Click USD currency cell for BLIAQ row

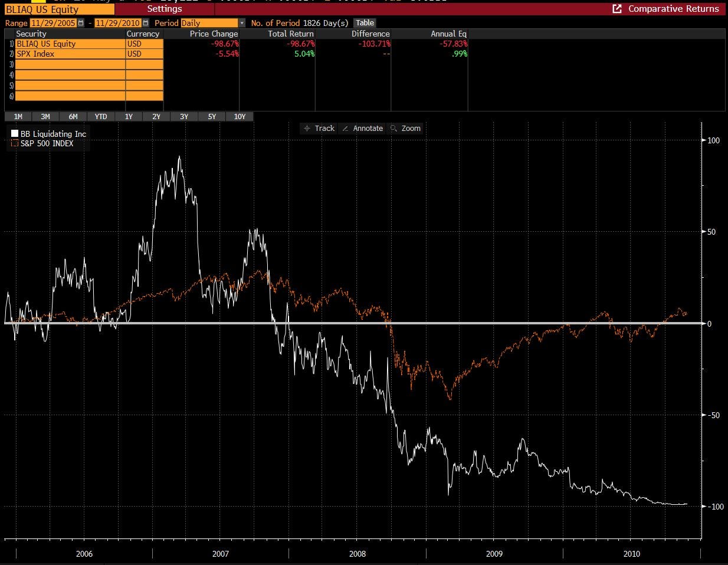click(x=145, y=44)
